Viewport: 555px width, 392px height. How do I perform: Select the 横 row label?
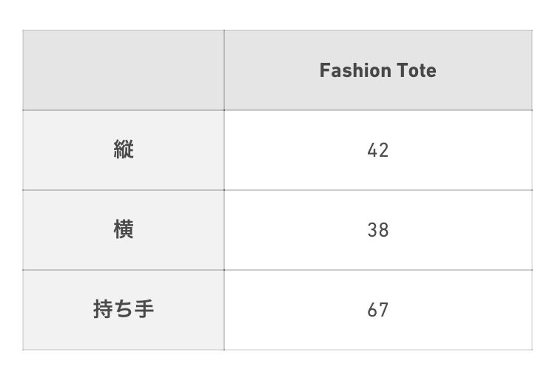124,230
